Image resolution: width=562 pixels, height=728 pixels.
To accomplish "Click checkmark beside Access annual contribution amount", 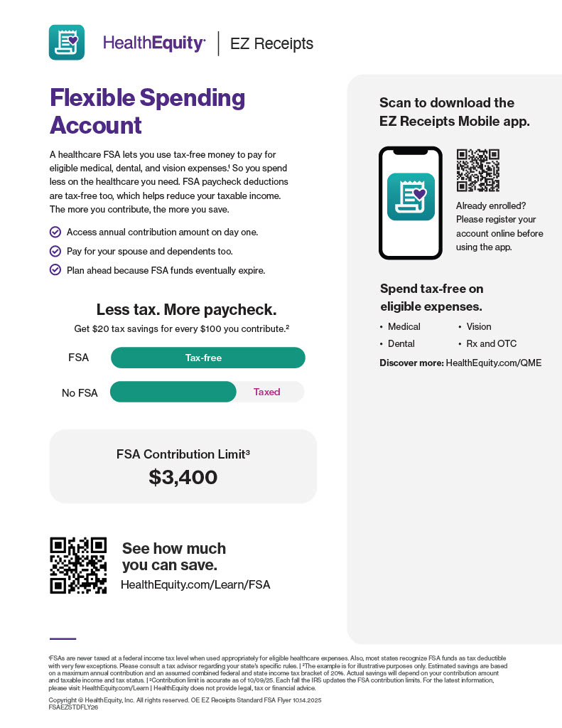I will tap(55, 232).
